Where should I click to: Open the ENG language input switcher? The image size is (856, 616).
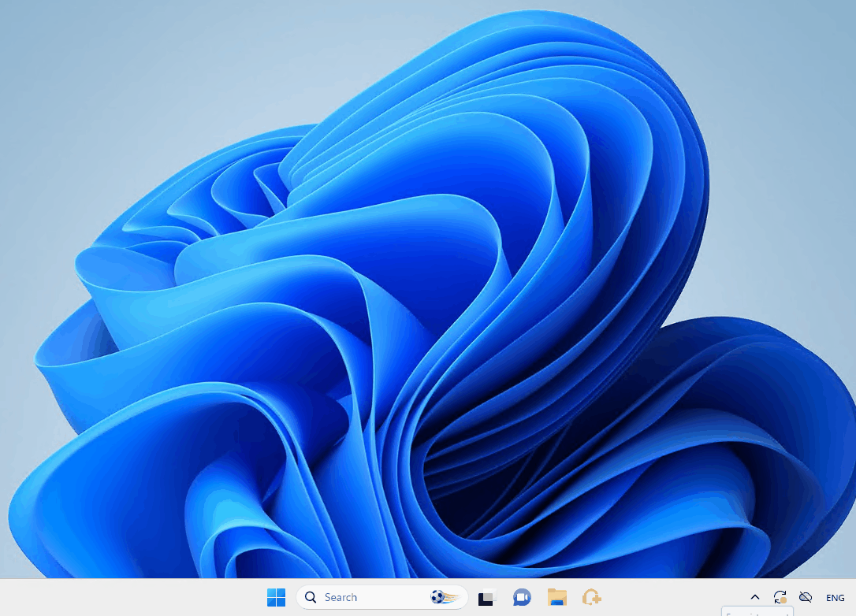[x=836, y=597]
